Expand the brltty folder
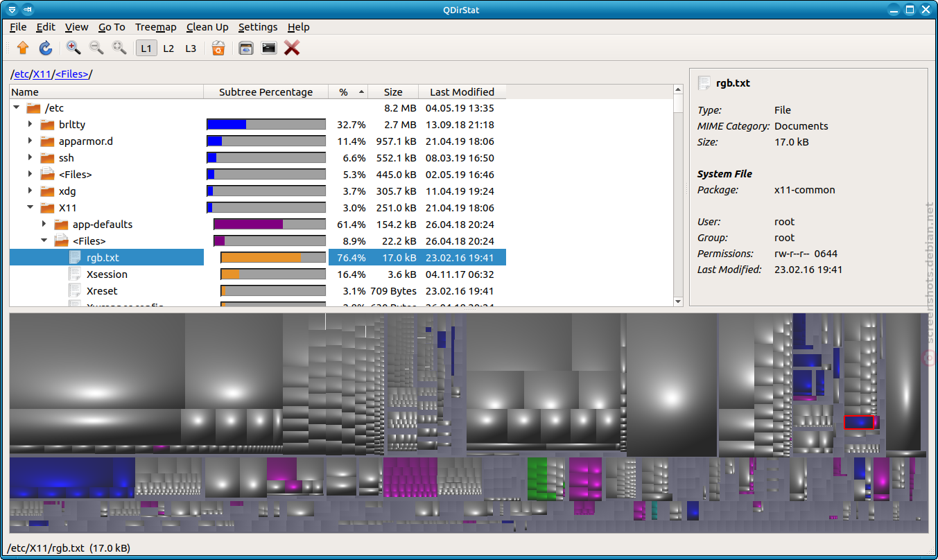938x560 pixels. coord(31,125)
